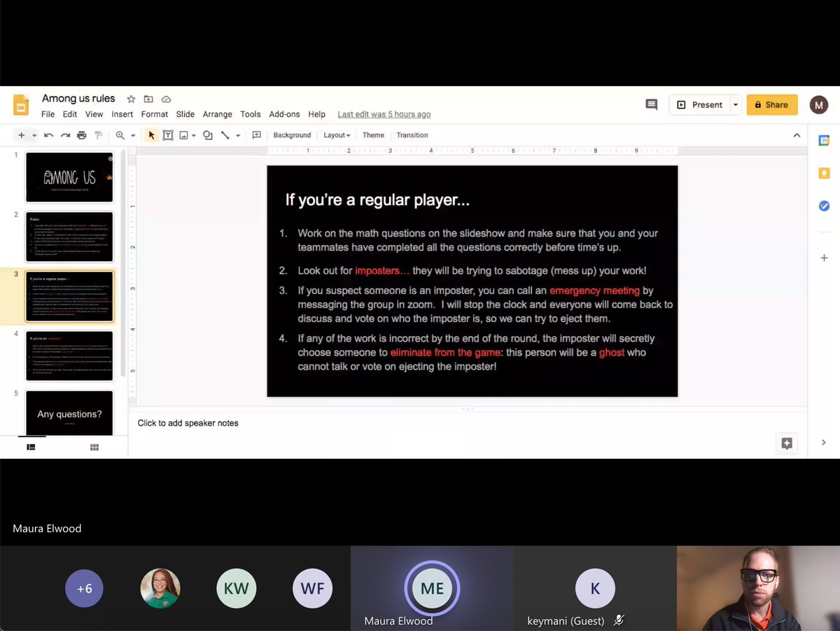Collapse the toolbar with up chevron
840x631 pixels.
[797, 135]
